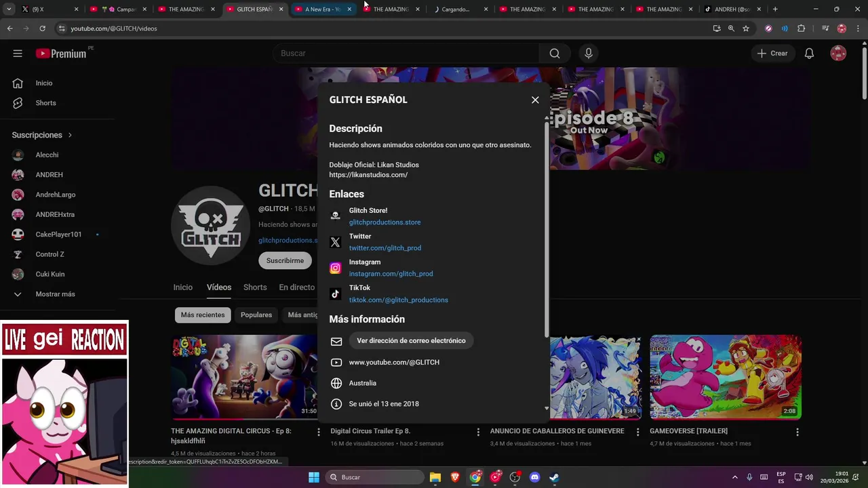Screen dimensions: 868x488
Task: Switch to En directo tab
Action: pos(297,287)
